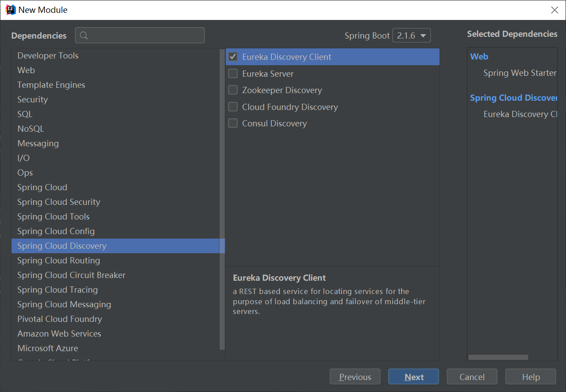Viewport: 566px width, 392px height.
Task: Click the search magnifier icon in Dependencies field
Action: 84,35
